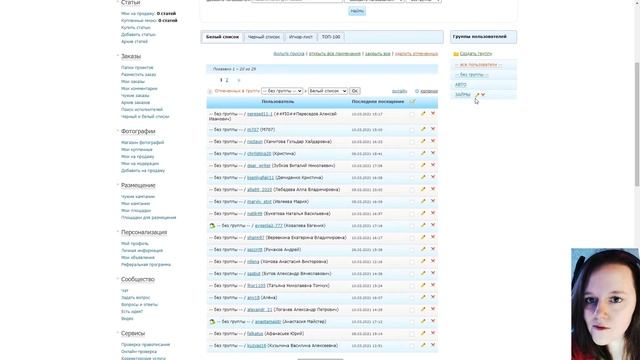Open Разместить заказ in sidebar
Screen dimensions: 640x360
pos(138,75)
